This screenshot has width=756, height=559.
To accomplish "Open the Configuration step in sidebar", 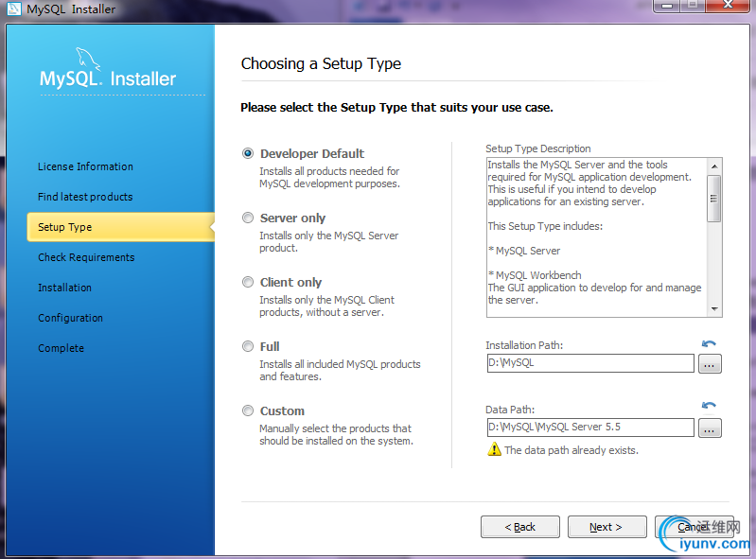I will tap(70, 318).
